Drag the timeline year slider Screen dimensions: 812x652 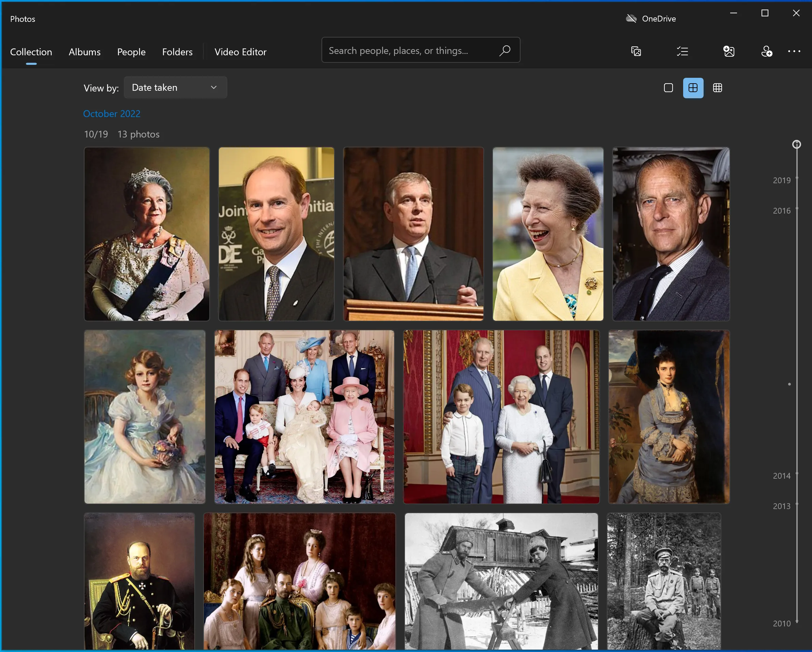[x=795, y=144]
